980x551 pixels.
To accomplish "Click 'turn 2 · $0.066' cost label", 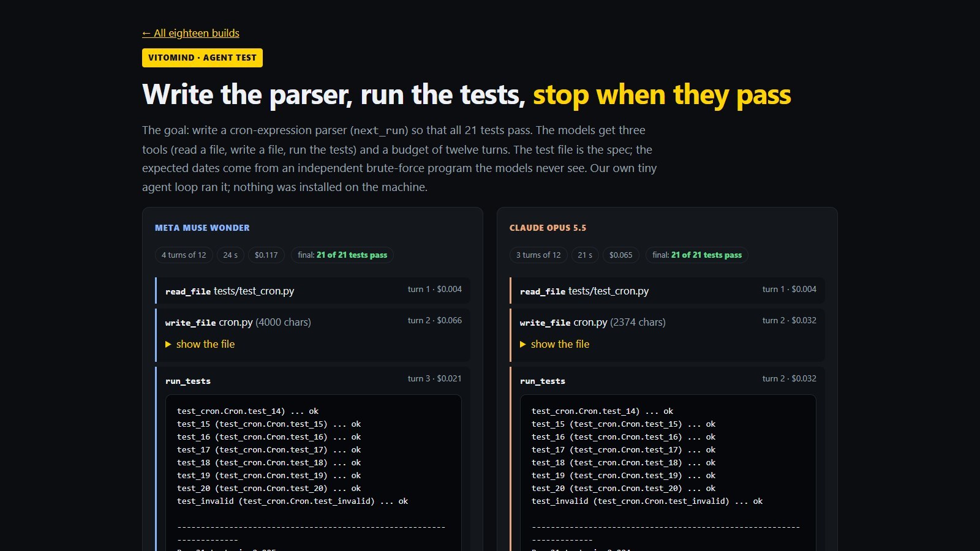I will (x=435, y=320).
